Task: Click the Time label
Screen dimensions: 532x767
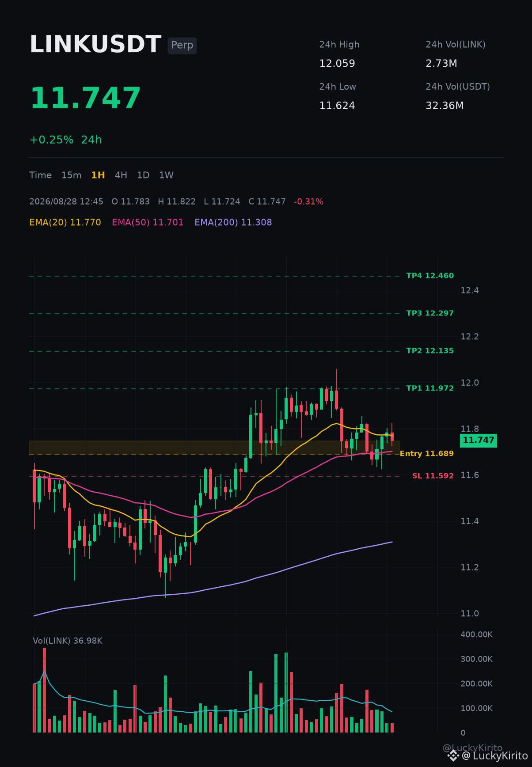Action: coord(40,175)
